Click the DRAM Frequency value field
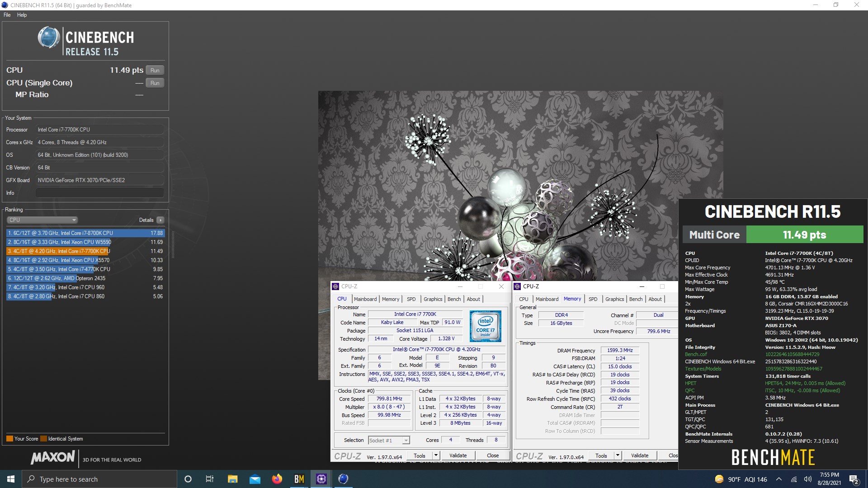 (x=620, y=351)
